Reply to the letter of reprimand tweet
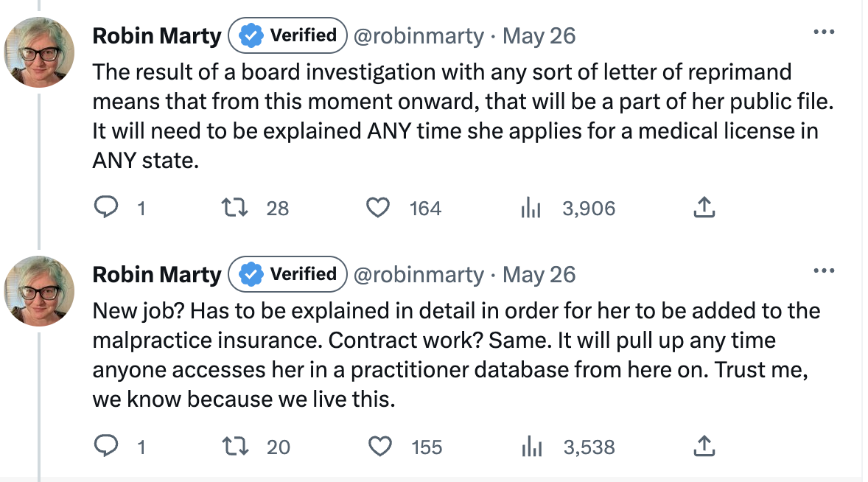The height and width of the screenshot is (482, 868). [x=108, y=209]
